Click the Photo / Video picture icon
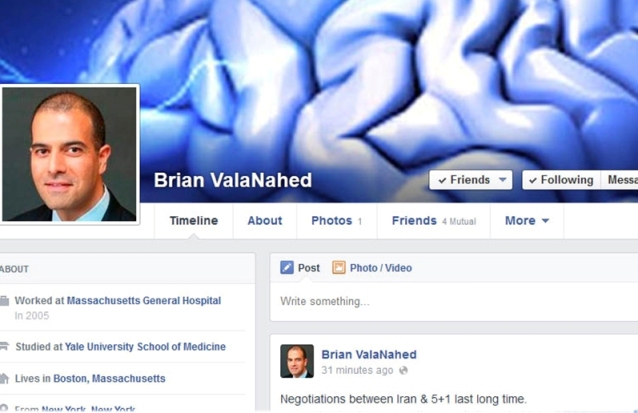 pos(339,268)
